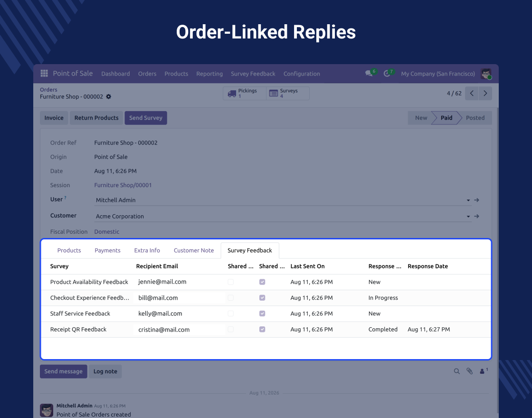532x418 pixels.
Task: Go to the previous order record
Action: click(x=472, y=93)
